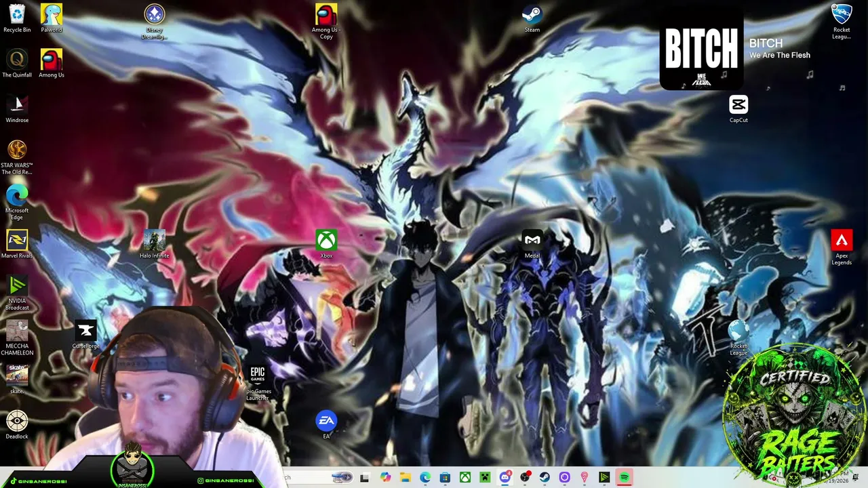Open Minecraft from the taskbar

pos(485,478)
